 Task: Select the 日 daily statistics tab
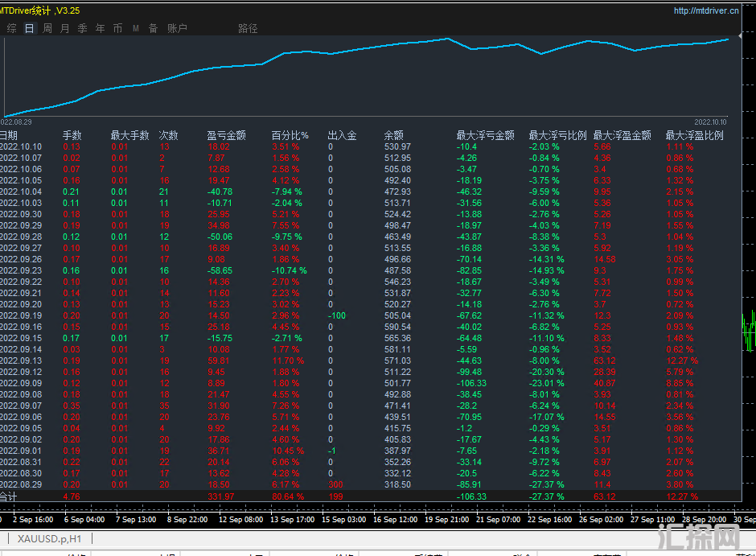pyautogui.click(x=30, y=28)
